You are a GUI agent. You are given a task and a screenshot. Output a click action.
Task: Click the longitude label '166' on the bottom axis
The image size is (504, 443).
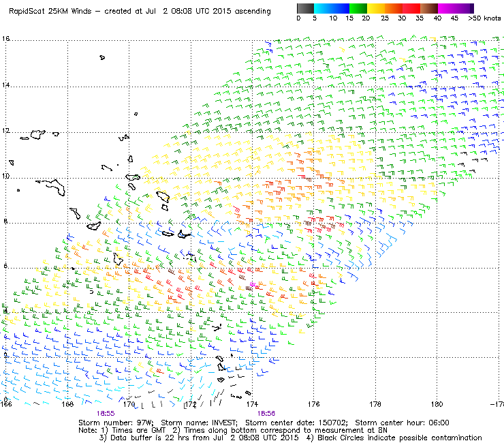[x=5, y=404]
